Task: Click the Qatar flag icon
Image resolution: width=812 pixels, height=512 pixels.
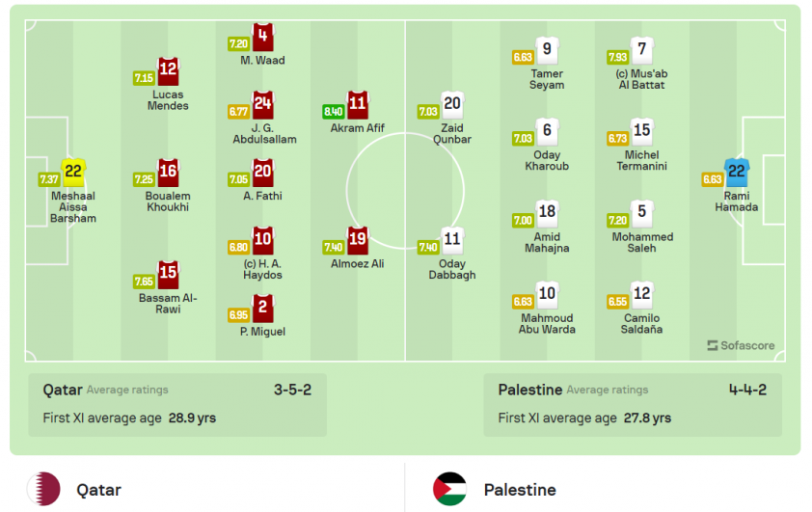Action: click(x=43, y=489)
